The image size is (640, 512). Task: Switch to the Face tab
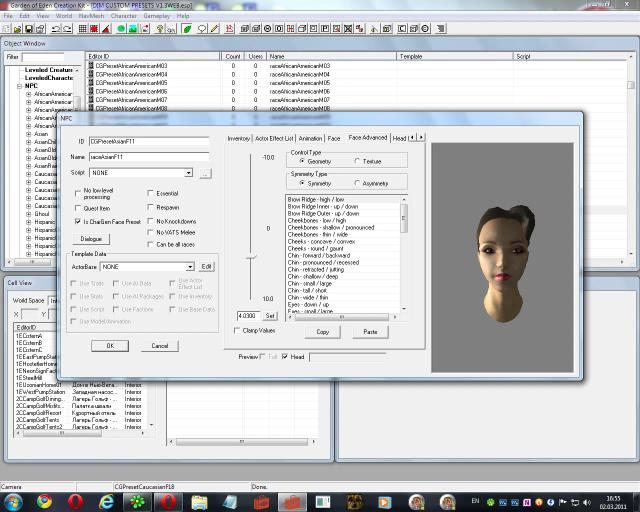click(333, 138)
